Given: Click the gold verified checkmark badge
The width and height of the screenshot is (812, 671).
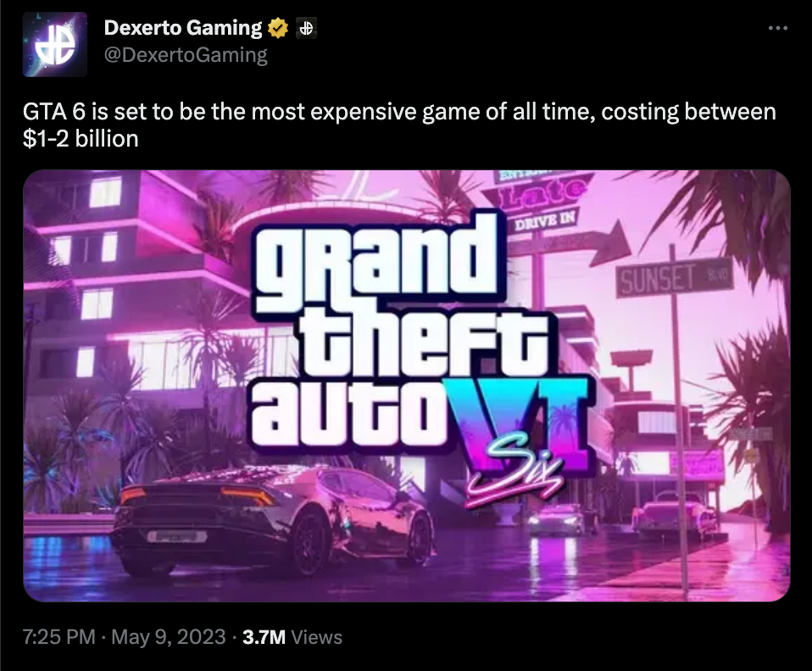Looking at the screenshot, I should (278, 28).
